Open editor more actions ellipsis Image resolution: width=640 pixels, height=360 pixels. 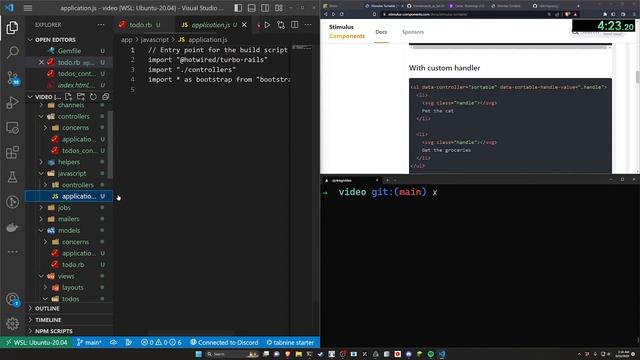[308, 25]
